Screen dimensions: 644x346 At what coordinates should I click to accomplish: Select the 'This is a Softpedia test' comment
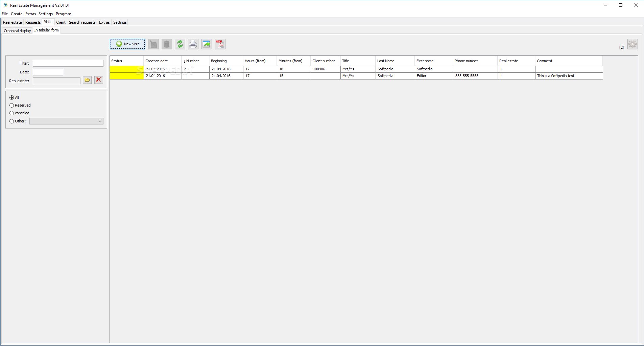[569, 76]
